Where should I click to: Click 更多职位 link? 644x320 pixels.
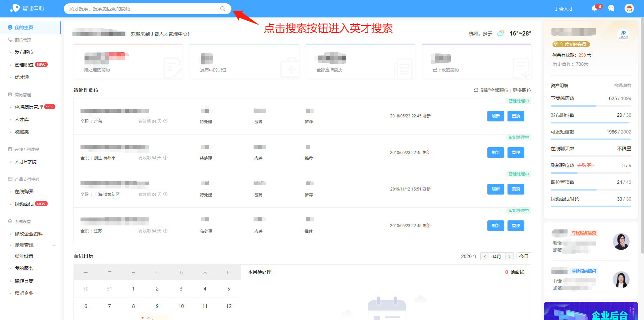pyautogui.click(x=522, y=90)
